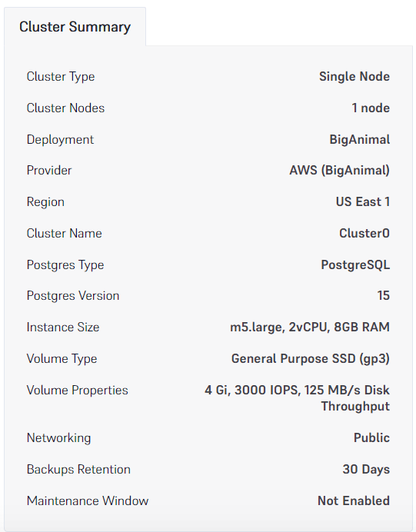Click the 'Volume Properties' label
This screenshot has height=532, width=416.
coord(78,391)
